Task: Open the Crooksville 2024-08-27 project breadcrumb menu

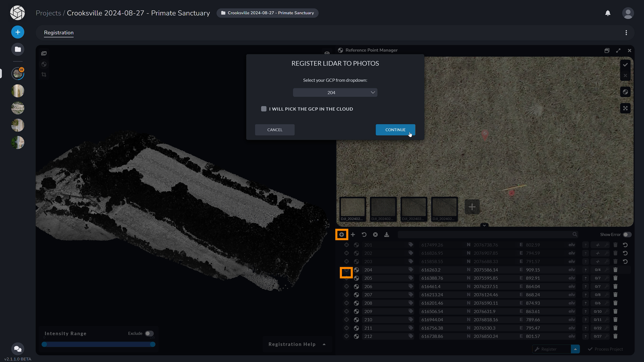Action: click(x=267, y=13)
